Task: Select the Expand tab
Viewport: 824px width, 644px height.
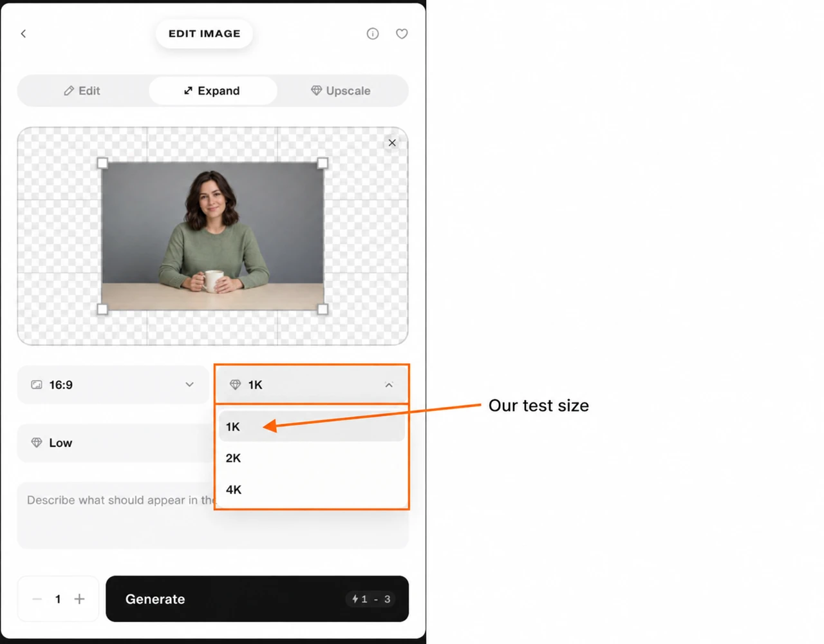Action: coord(212,91)
